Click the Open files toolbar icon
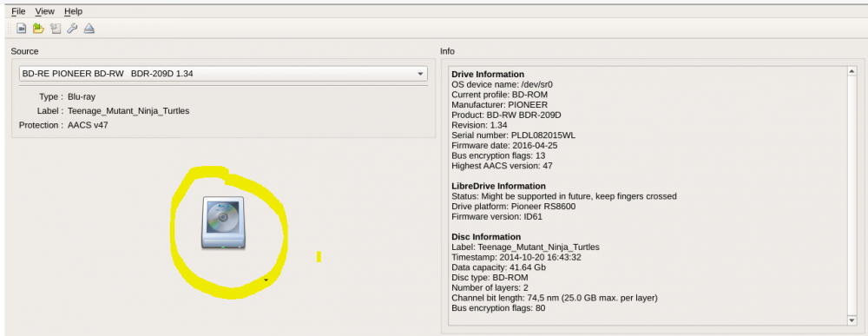Viewport: 868px width, 336px height. [21, 29]
